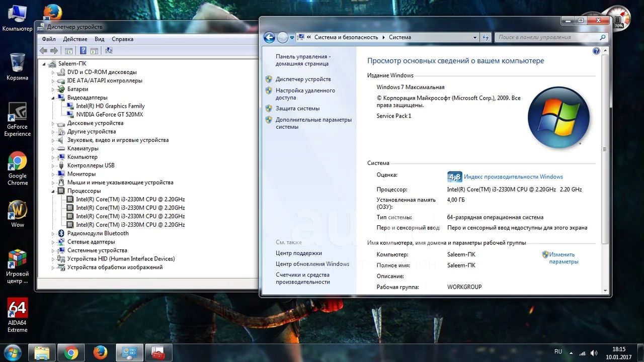Open Защита системы link
The image size is (644, 362).
click(297, 109)
